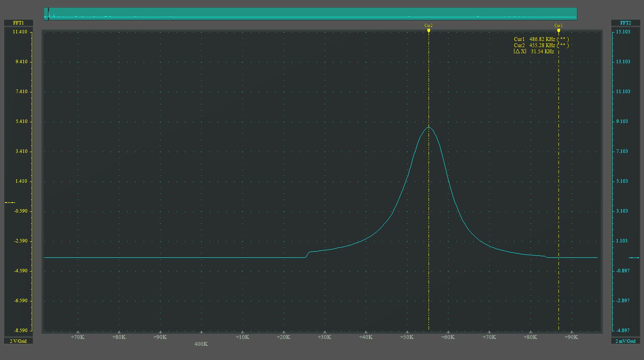Click the peak of the cyan spectrum curve

[429, 128]
